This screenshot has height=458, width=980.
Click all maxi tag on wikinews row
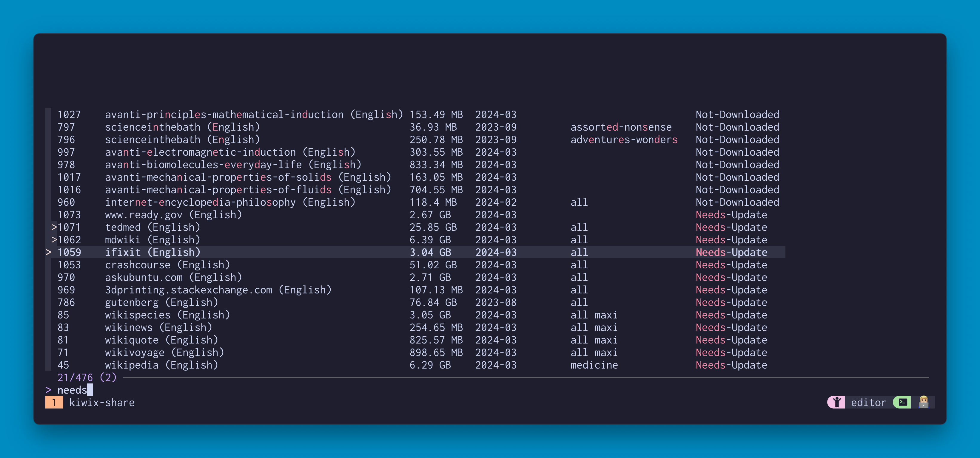coord(594,328)
